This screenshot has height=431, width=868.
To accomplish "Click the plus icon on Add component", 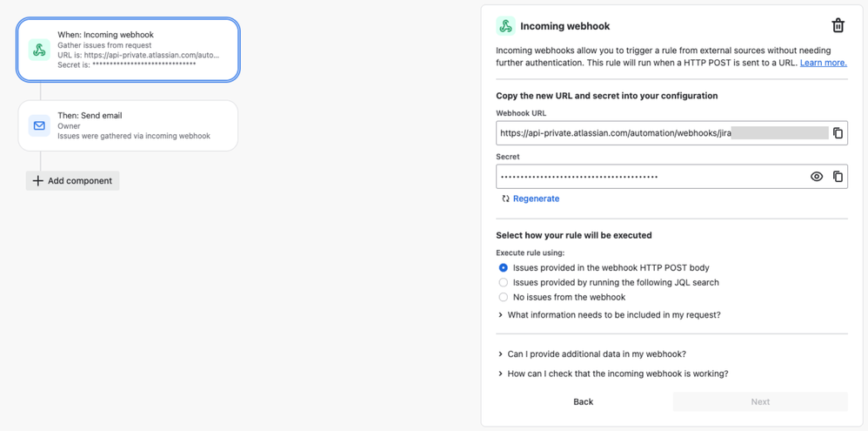I will pos(37,181).
